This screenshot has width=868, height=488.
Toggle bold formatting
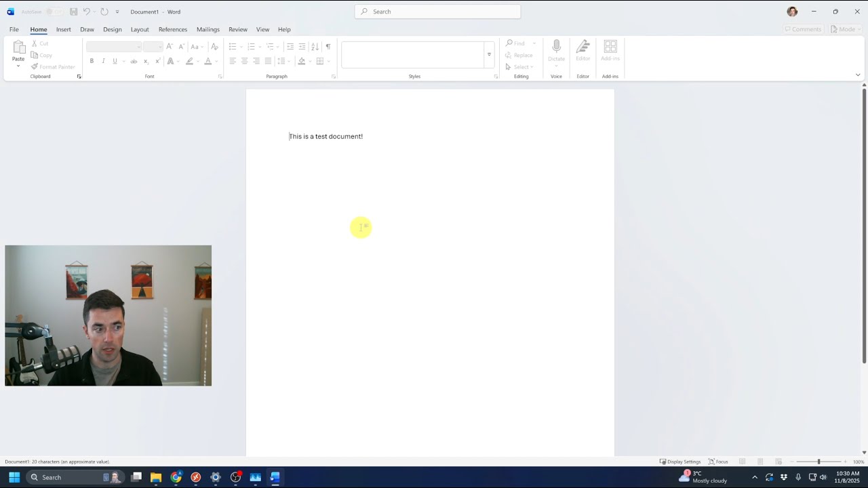pos(92,61)
